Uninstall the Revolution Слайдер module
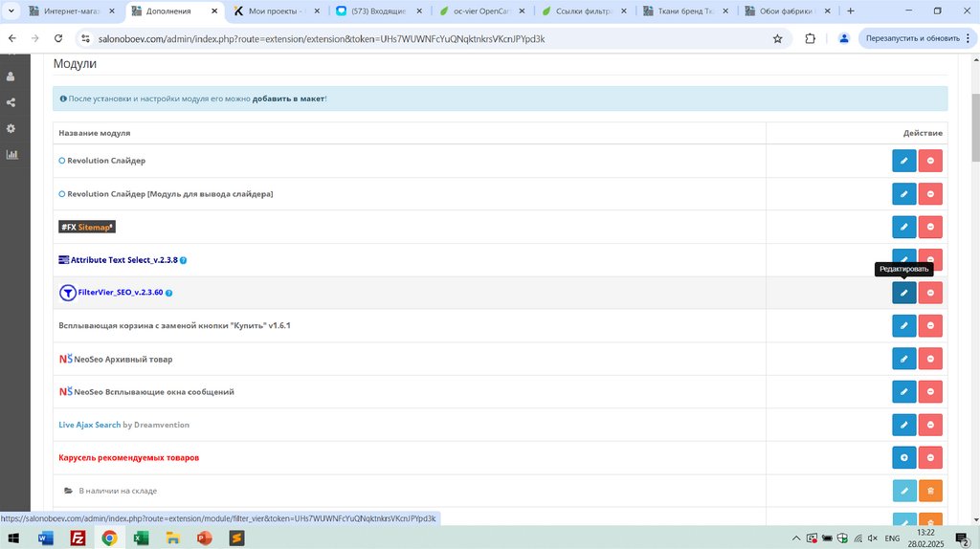The image size is (980, 549). [x=930, y=161]
